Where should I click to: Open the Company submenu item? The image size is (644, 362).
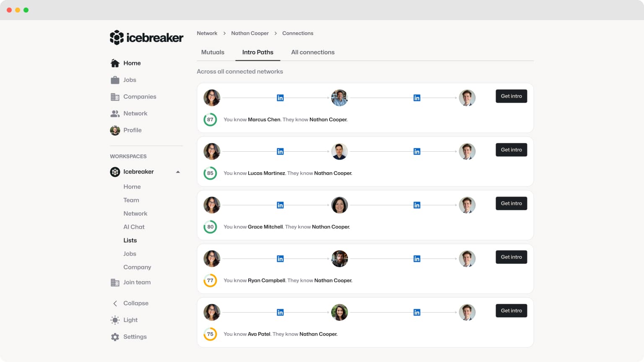coord(137,267)
